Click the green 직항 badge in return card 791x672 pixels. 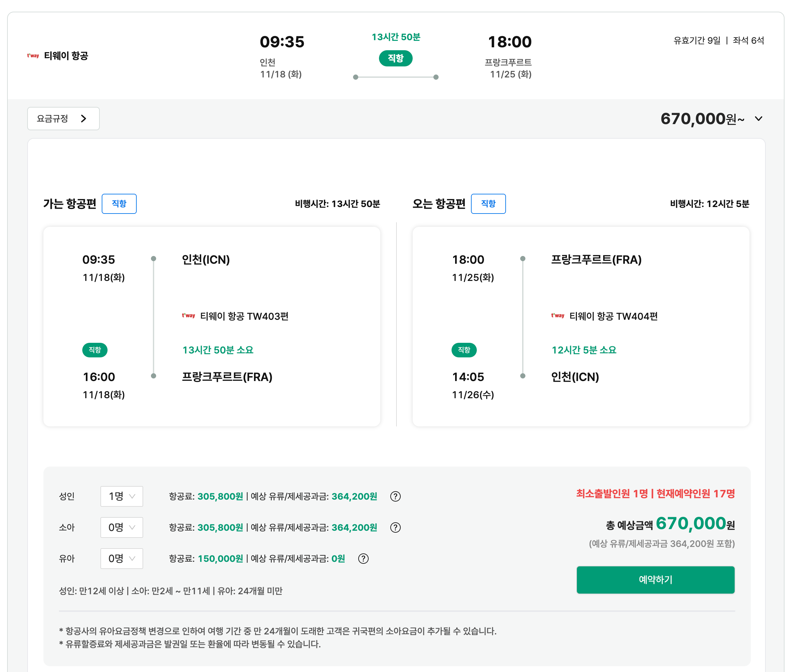click(x=464, y=350)
